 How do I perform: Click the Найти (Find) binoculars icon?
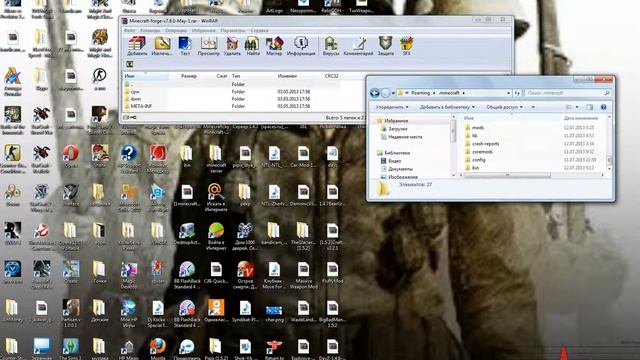(253, 46)
